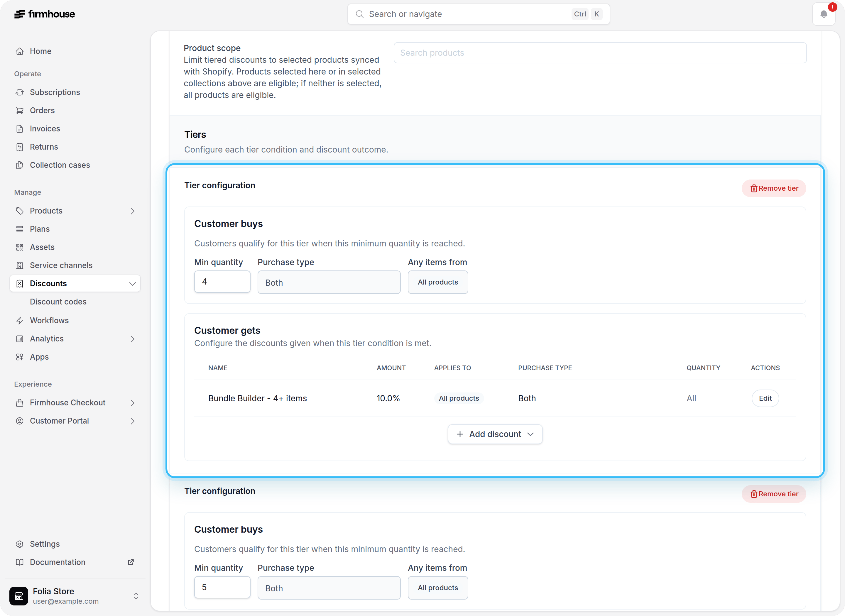Open Purchase type dropdown for quantity 5 tier
The height and width of the screenshot is (616, 845).
click(x=329, y=588)
